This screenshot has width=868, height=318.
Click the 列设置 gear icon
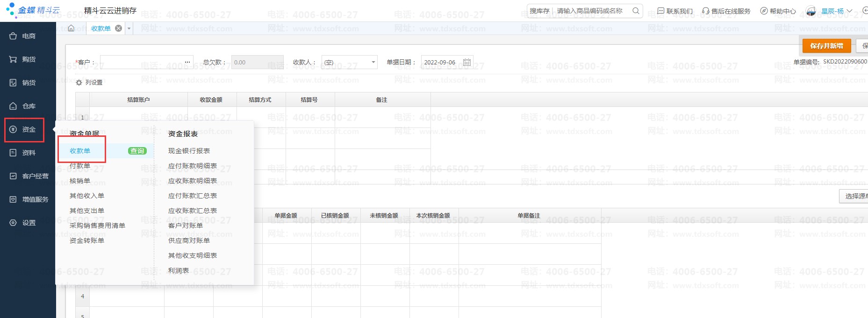(x=79, y=83)
